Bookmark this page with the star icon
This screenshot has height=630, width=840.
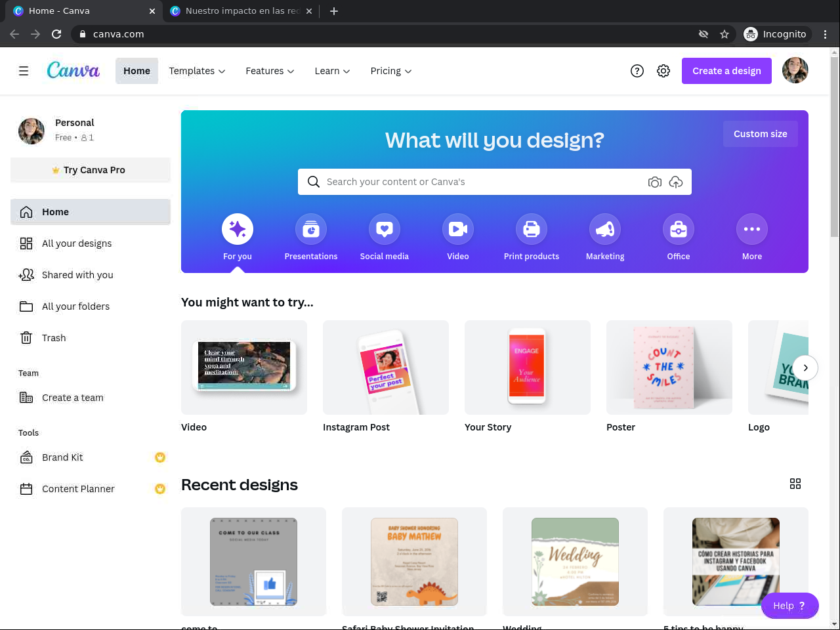coord(724,34)
